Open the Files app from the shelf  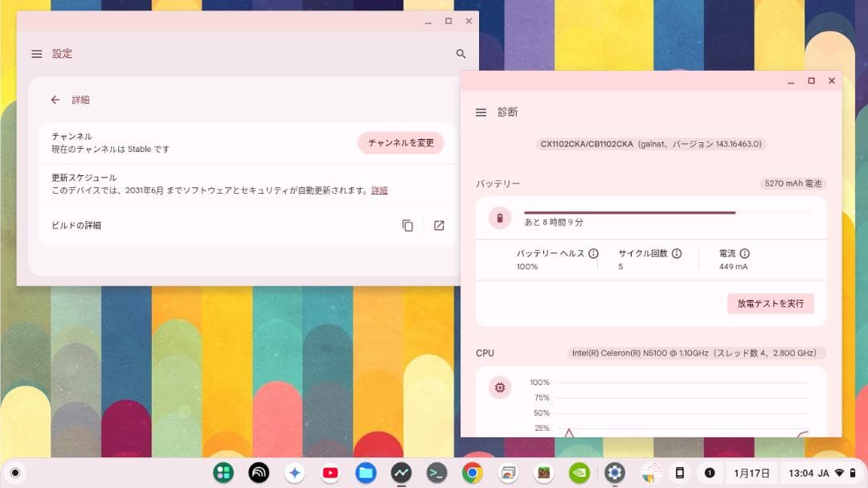click(x=365, y=473)
